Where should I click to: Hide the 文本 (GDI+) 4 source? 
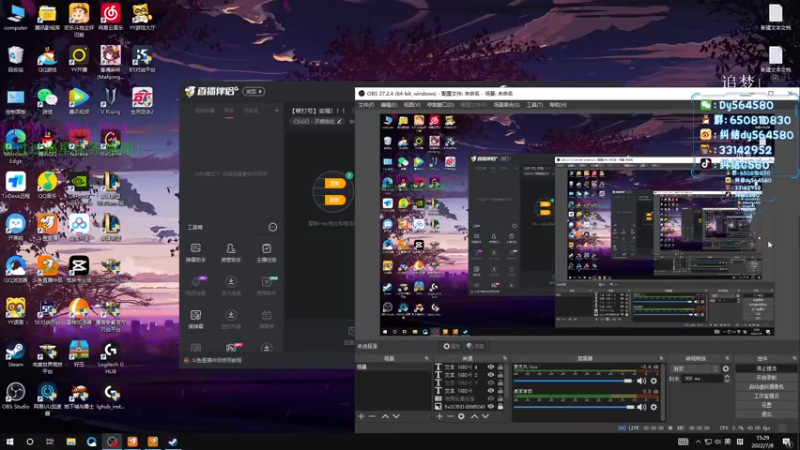pyautogui.click(x=491, y=367)
